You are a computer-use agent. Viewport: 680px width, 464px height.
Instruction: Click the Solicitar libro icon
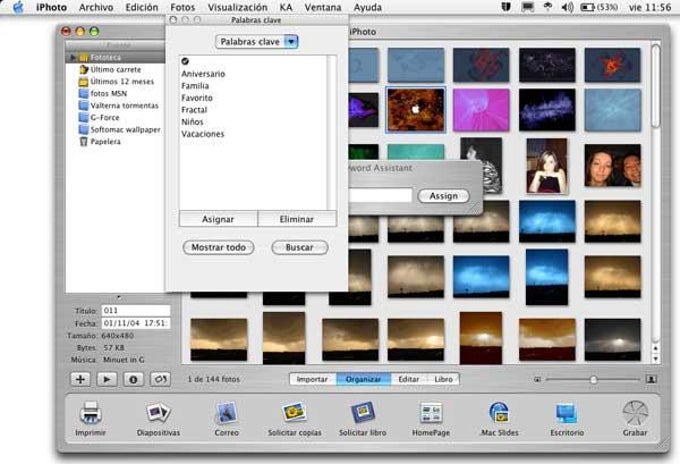tap(363, 412)
